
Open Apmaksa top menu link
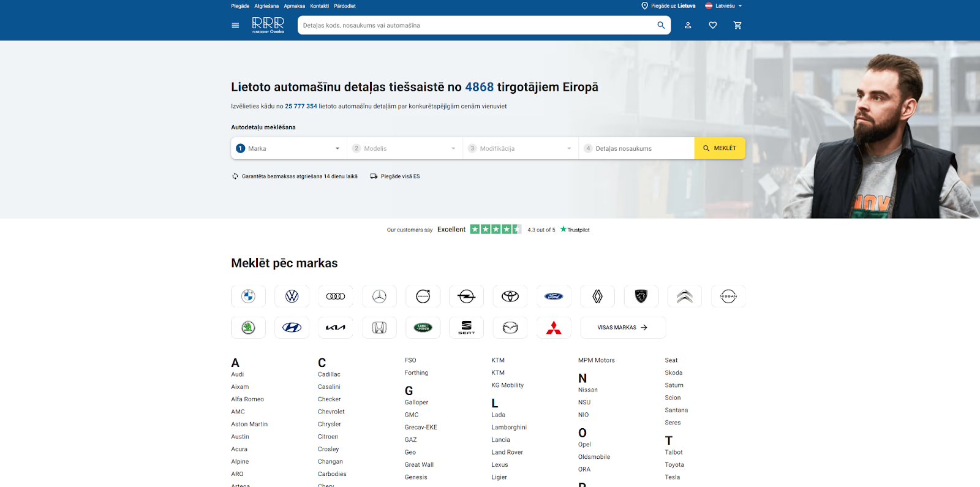(295, 6)
